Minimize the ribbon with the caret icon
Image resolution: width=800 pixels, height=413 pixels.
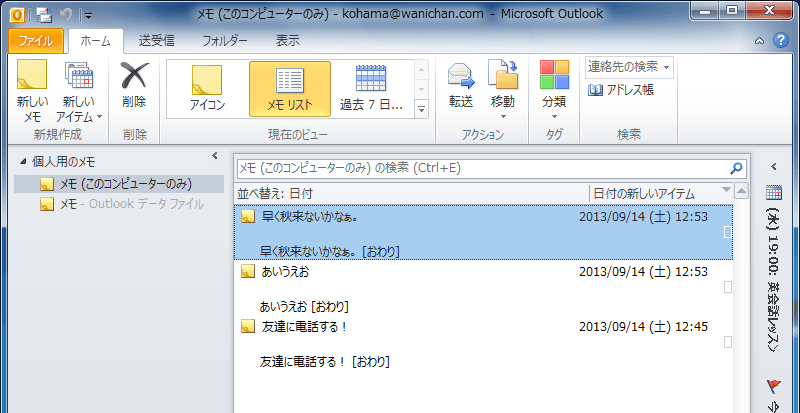[759, 41]
